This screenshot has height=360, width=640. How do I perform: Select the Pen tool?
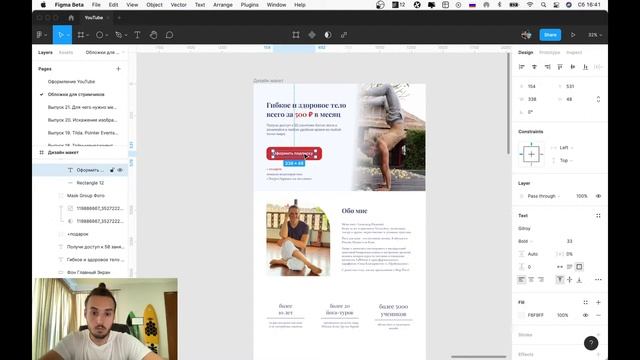[118, 35]
